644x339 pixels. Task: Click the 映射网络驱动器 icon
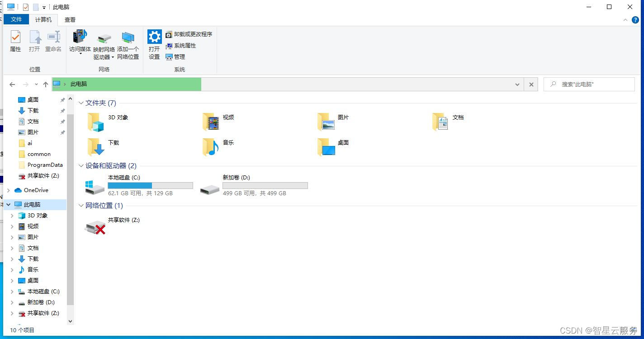pyautogui.click(x=104, y=39)
